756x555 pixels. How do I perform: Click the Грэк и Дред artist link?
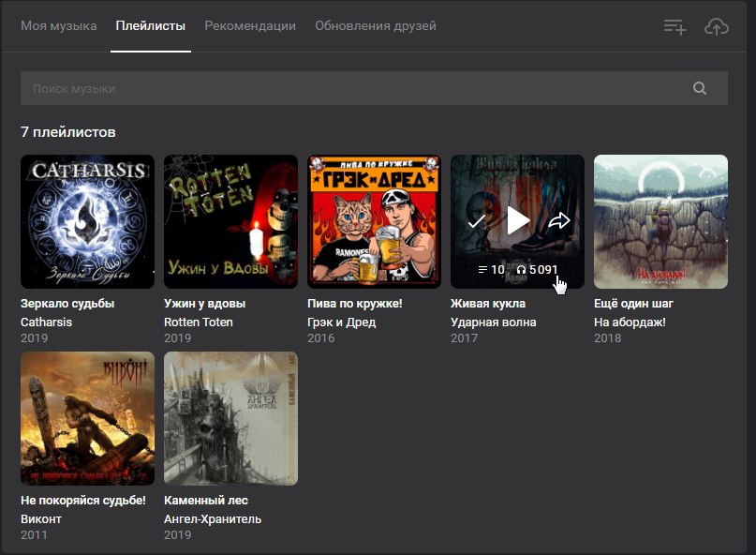tap(341, 322)
